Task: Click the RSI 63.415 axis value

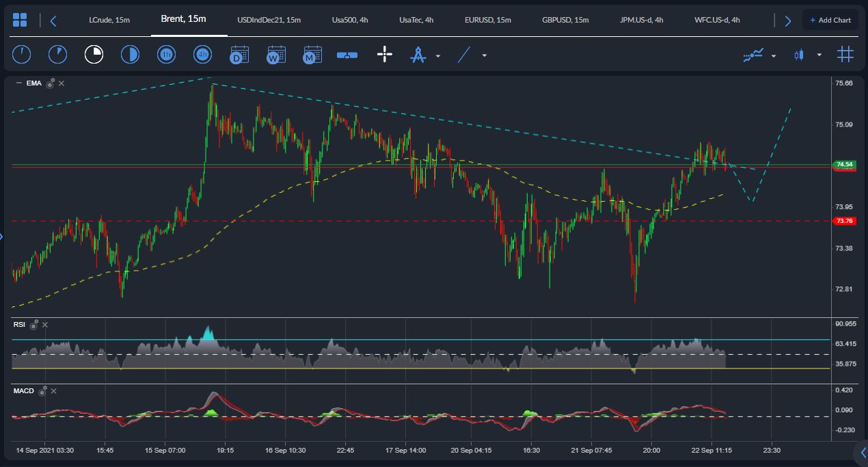Action: click(845, 344)
